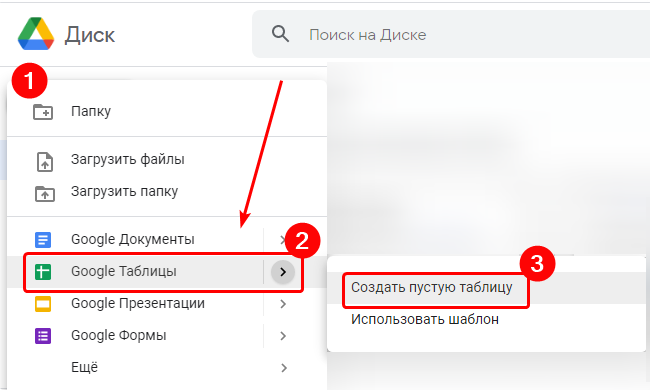This screenshot has height=390, width=650.
Task: Click the search magnifier icon
Action: (x=280, y=34)
